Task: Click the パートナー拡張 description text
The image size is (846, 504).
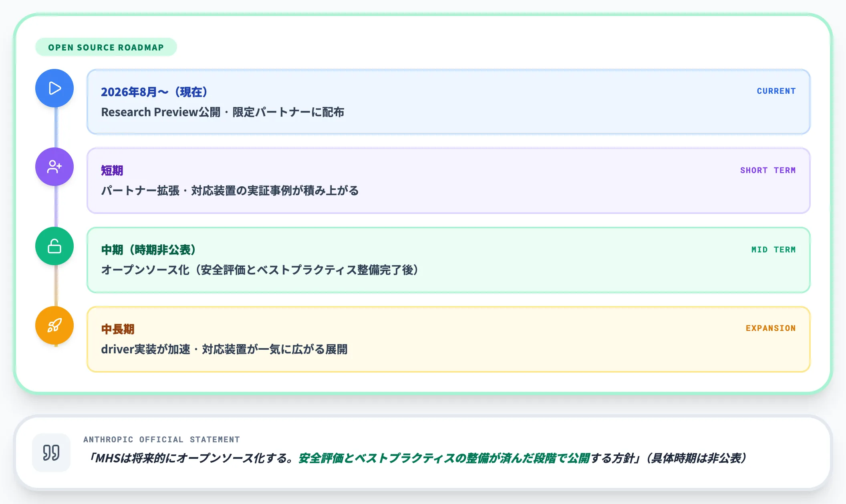Action: click(230, 190)
